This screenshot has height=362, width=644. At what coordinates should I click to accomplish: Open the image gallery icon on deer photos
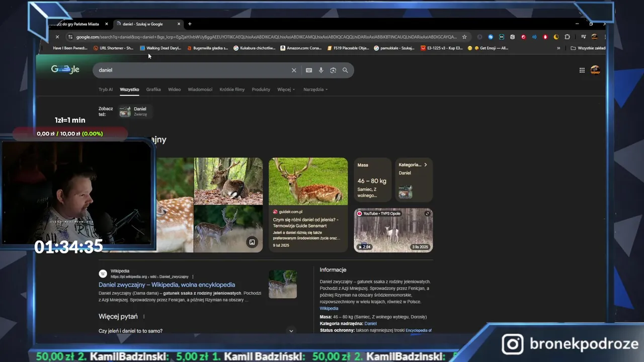click(252, 242)
